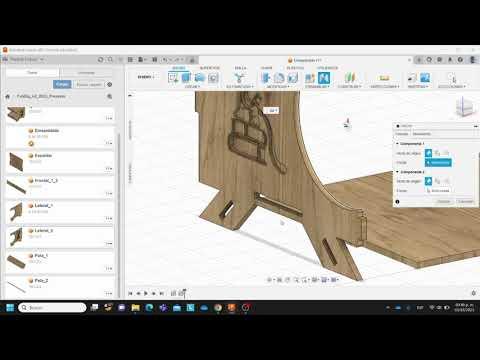Open the CREAR dropdown menu
The image size is (480, 360).
(x=193, y=87)
